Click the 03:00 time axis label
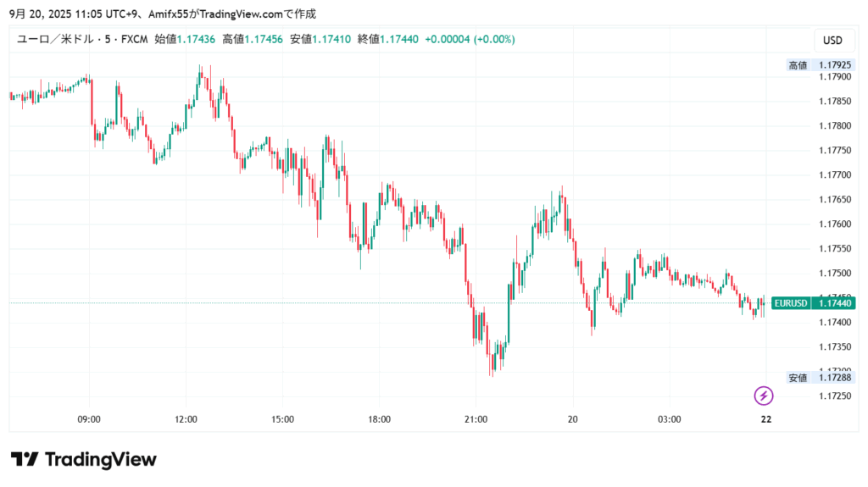 670,419
